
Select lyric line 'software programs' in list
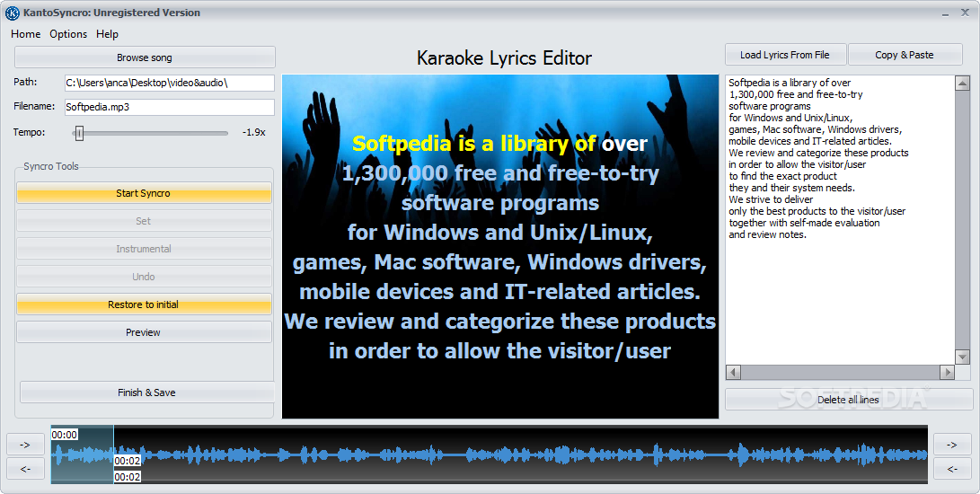[x=770, y=106]
